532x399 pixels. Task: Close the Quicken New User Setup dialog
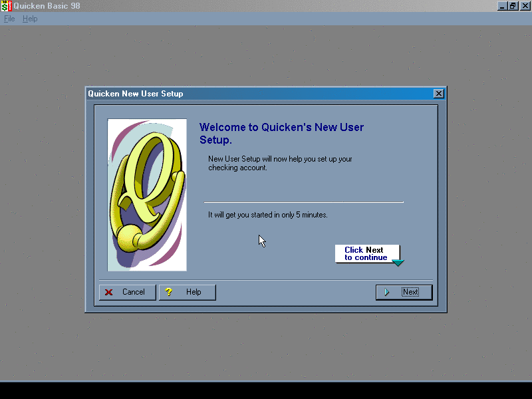[x=438, y=94]
